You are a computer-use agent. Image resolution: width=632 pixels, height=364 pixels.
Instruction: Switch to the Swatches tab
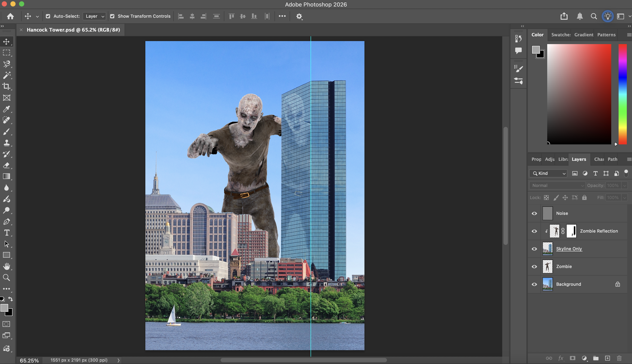tap(560, 35)
